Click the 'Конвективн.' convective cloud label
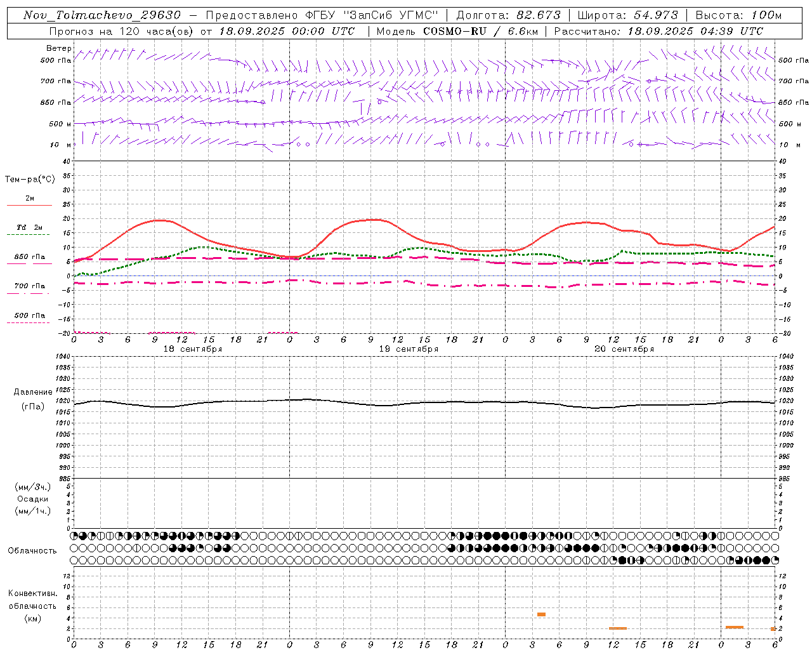The image size is (812, 650). click(x=33, y=594)
